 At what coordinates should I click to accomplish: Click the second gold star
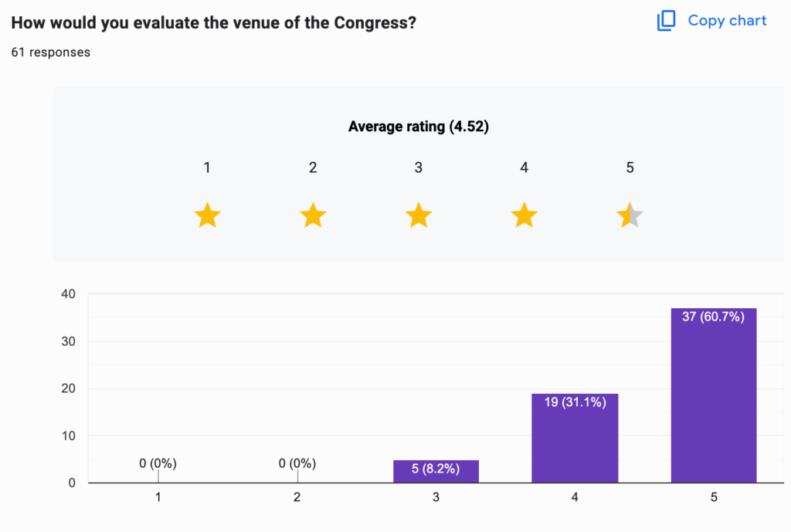click(313, 215)
